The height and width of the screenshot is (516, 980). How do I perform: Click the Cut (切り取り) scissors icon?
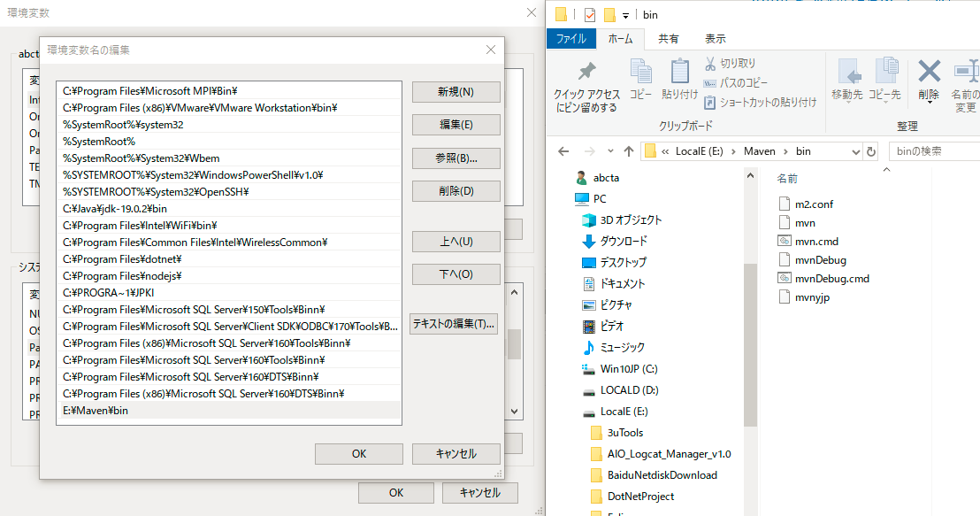pos(710,63)
